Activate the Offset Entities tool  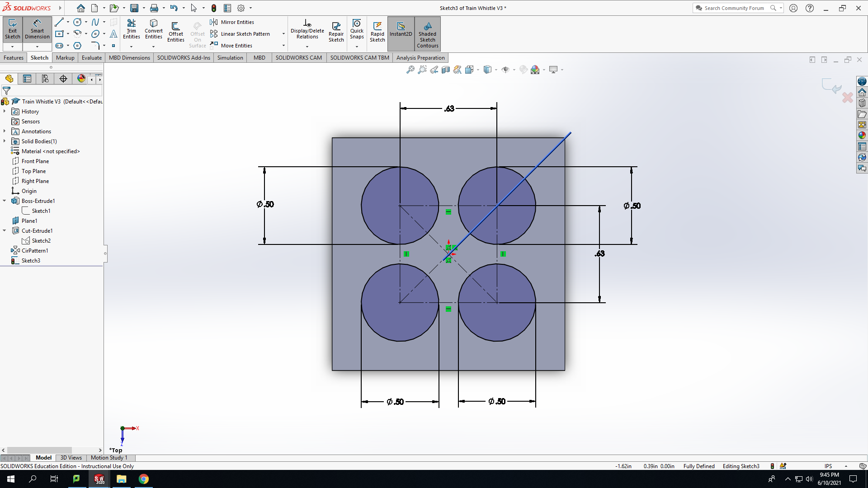click(x=175, y=32)
